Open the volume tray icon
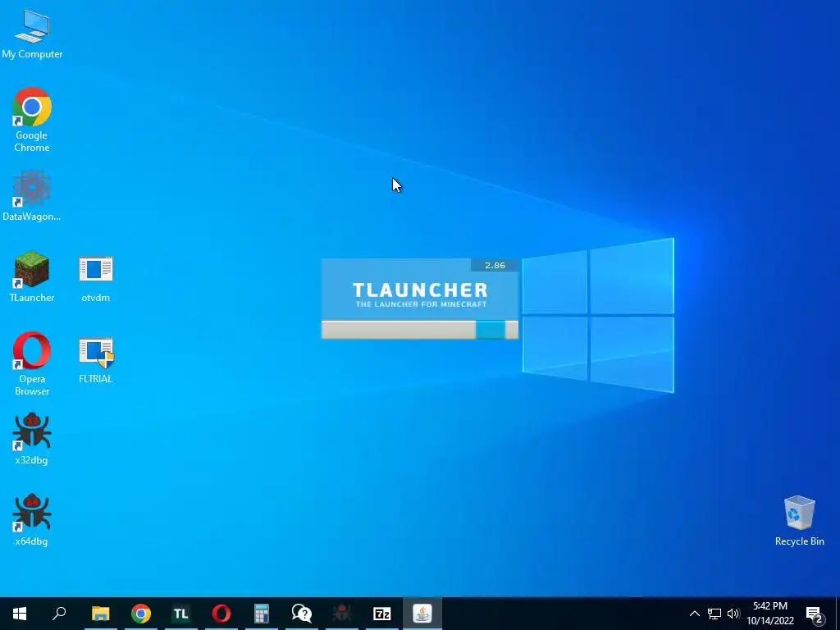Screen dimensions: 840x630 tap(733, 614)
